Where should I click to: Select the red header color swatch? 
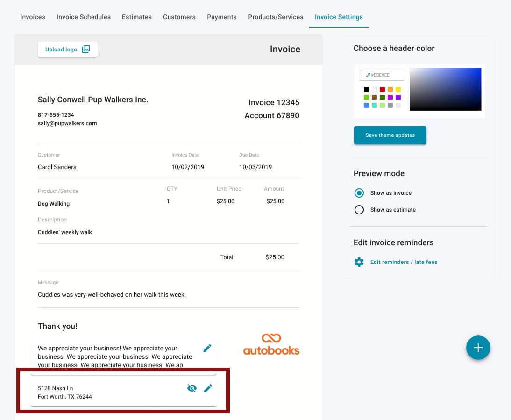[x=382, y=89]
